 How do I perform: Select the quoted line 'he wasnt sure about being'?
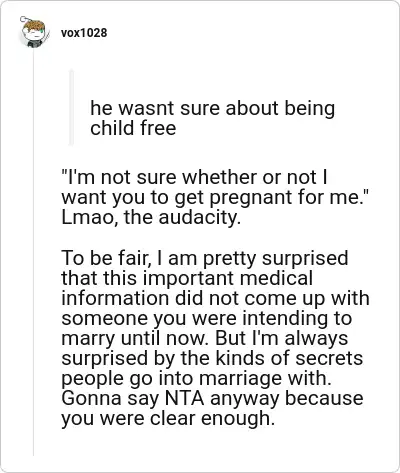[x=212, y=108]
